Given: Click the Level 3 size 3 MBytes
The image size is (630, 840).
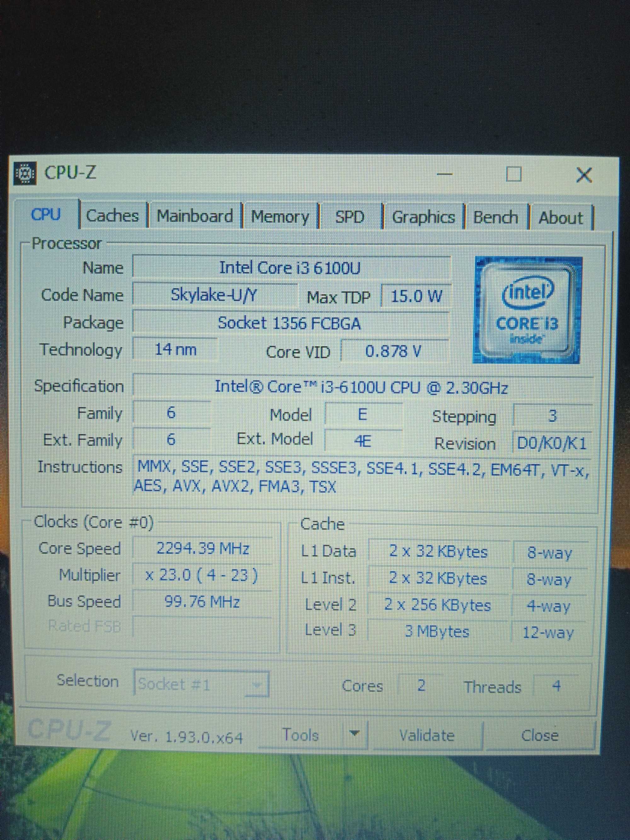Looking at the screenshot, I should click(x=437, y=631).
